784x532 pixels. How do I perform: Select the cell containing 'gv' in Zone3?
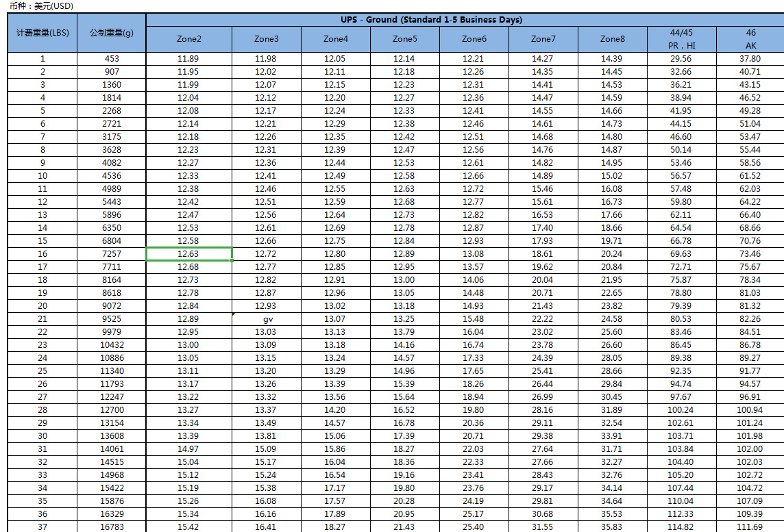pos(266,319)
